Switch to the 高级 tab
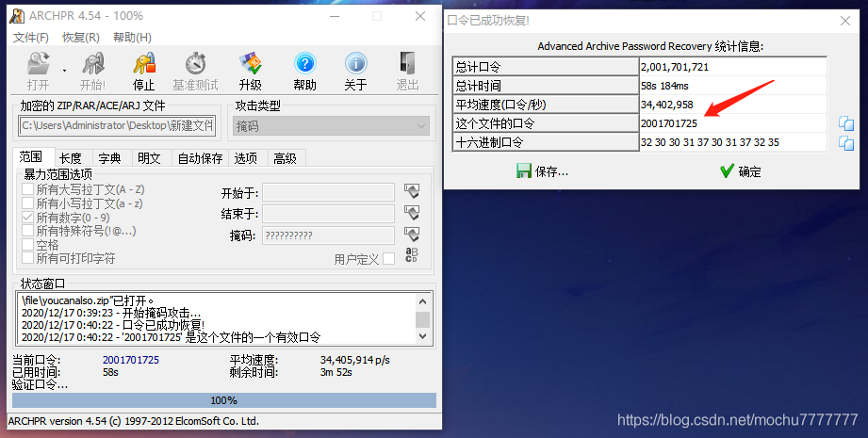 pos(285,158)
